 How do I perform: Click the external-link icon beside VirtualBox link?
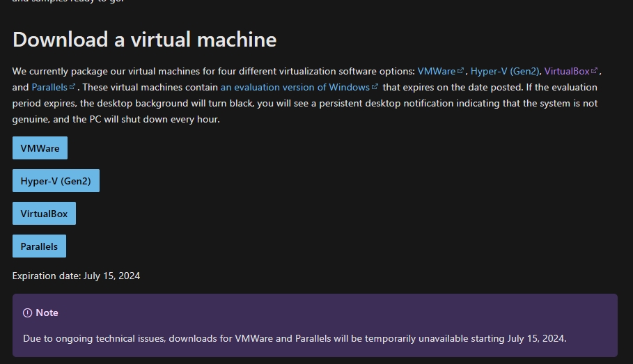pos(594,70)
